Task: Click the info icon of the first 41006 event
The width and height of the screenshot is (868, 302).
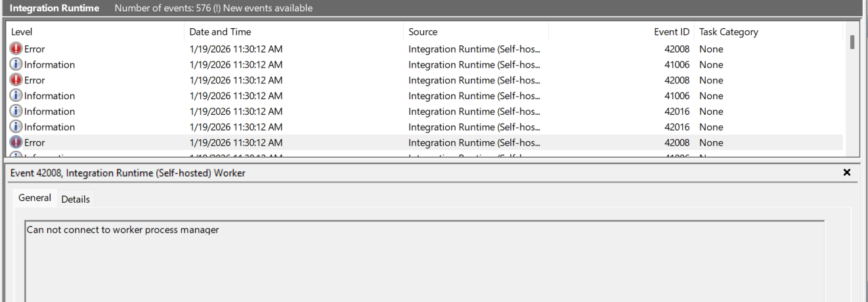Action: coord(16,64)
